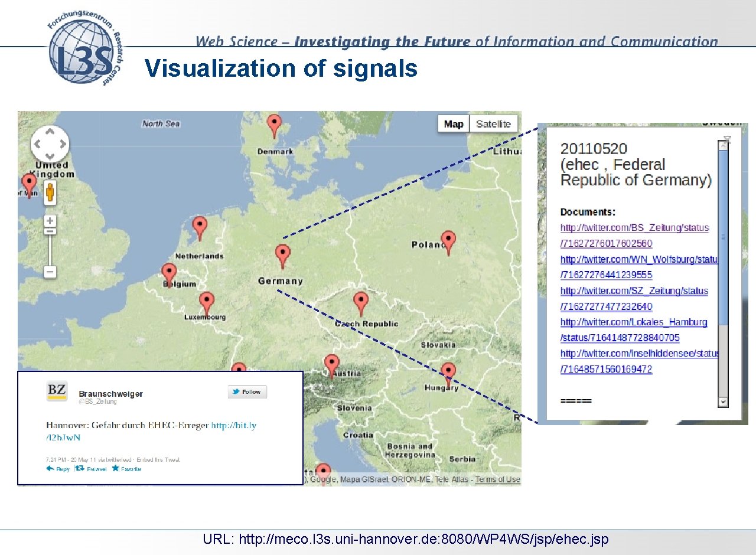The width and height of the screenshot is (756, 555).
Task: Open the WN_Wolfsburg twitter status link
Action: click(639, 267)
